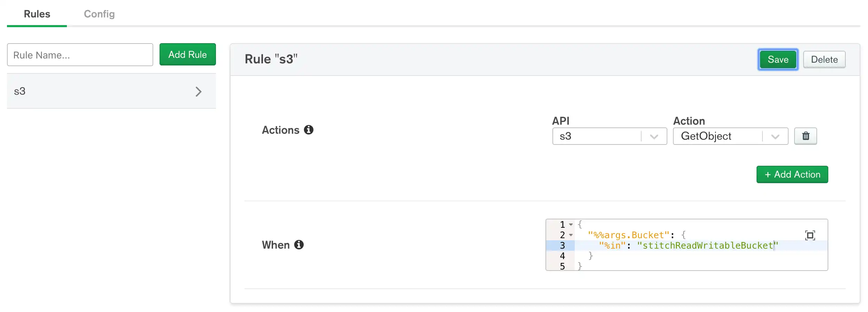This screenshot has width=868, height=312.
Task: Save the rule "s3"
Action: coord(778,59)
